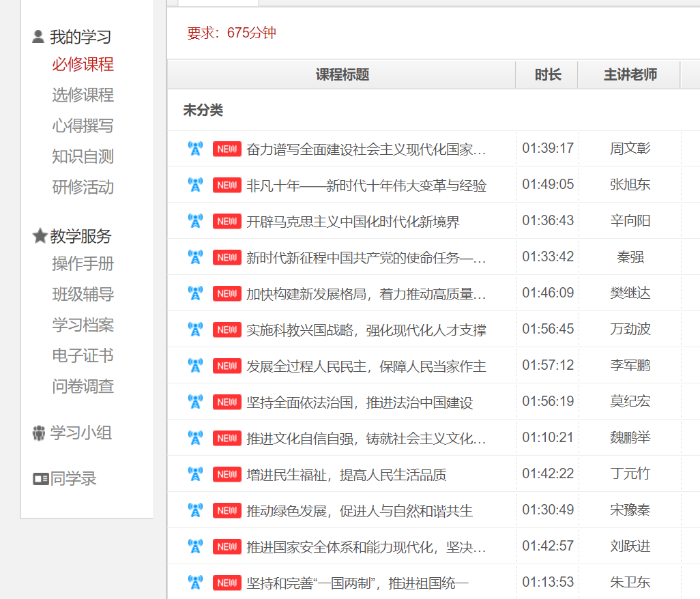Image resolution: width=700 pixels, height=599 pixels.
Task: Select 知识自测 from the sidebar
Action: tap(83, 156)
